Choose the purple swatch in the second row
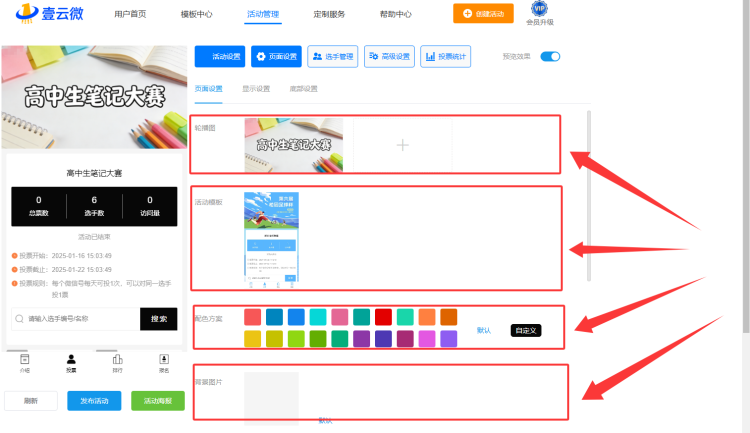The image size is (750, 433). point(362,339)
